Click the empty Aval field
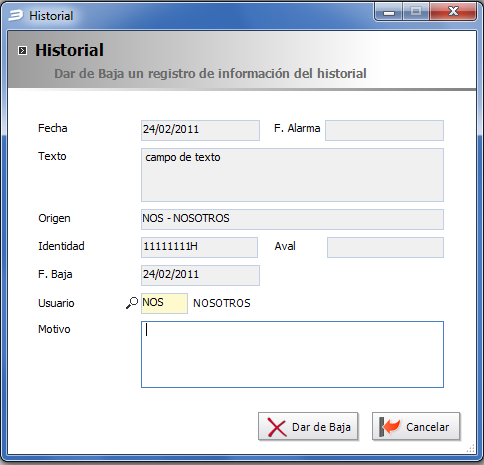 pyautogui.click(x=385, y=247)
